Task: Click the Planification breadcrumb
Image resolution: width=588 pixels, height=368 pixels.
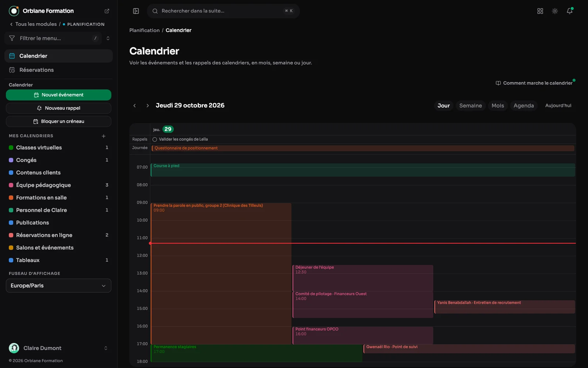Action: coord(144,30)
